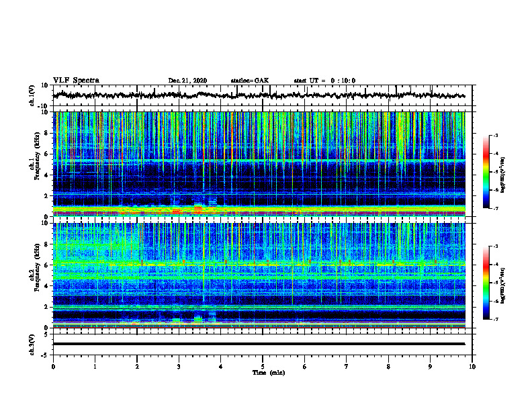Click the "-7" value on ch.1 color bar

tap(496, 208)
